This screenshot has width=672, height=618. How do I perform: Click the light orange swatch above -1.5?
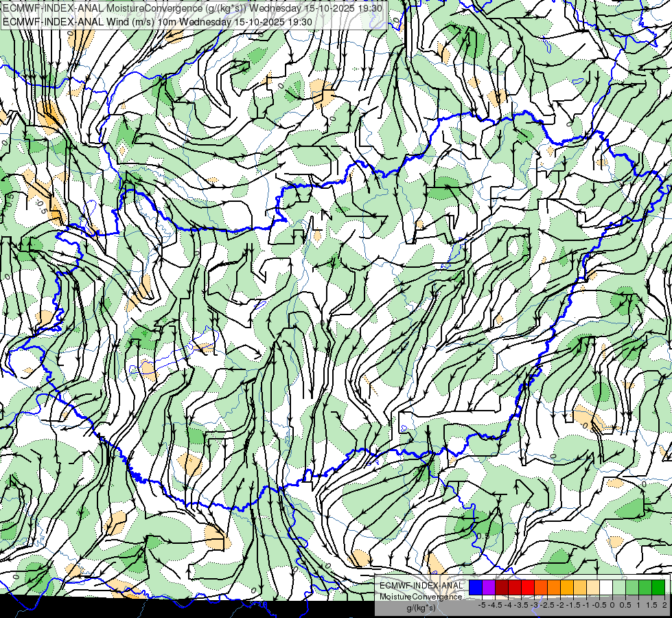(x=580, y=588)
